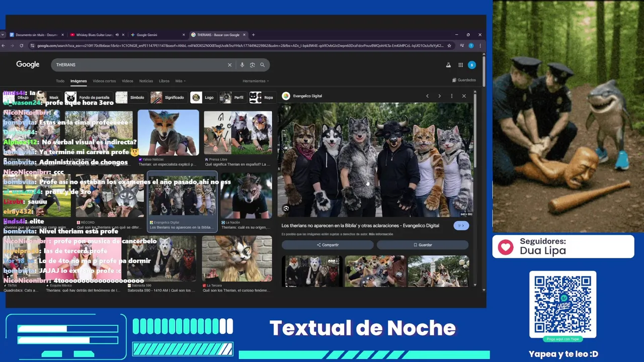This screenshot has height=362, width=644.
Task: Search inside image with Lens overlay icon
Action: point(286,209)
